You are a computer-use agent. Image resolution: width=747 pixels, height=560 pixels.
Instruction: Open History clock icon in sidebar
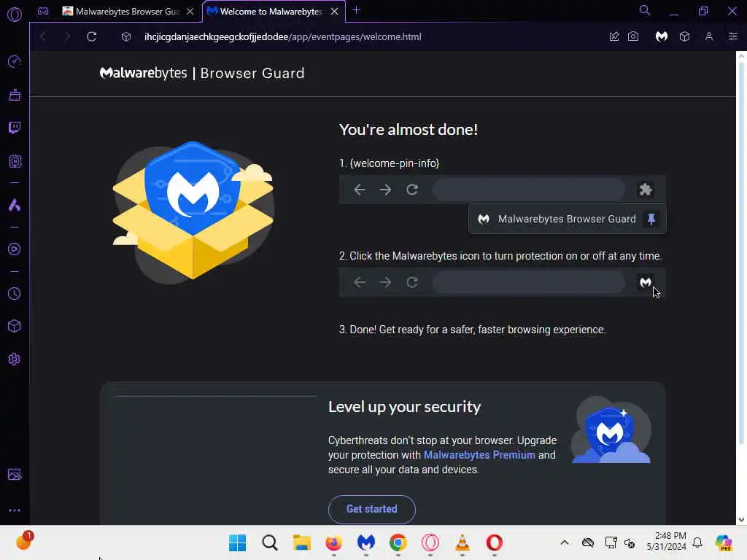point(15,293)
